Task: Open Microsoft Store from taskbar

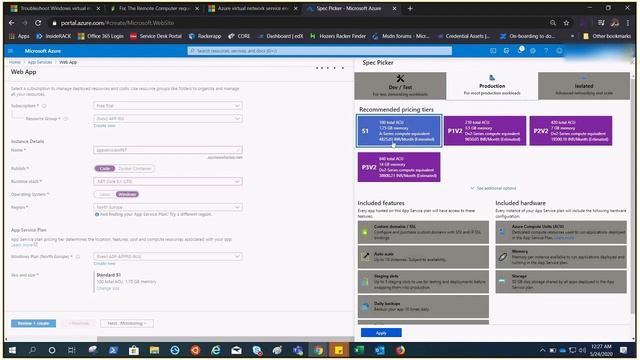Action: pos(134,350)
